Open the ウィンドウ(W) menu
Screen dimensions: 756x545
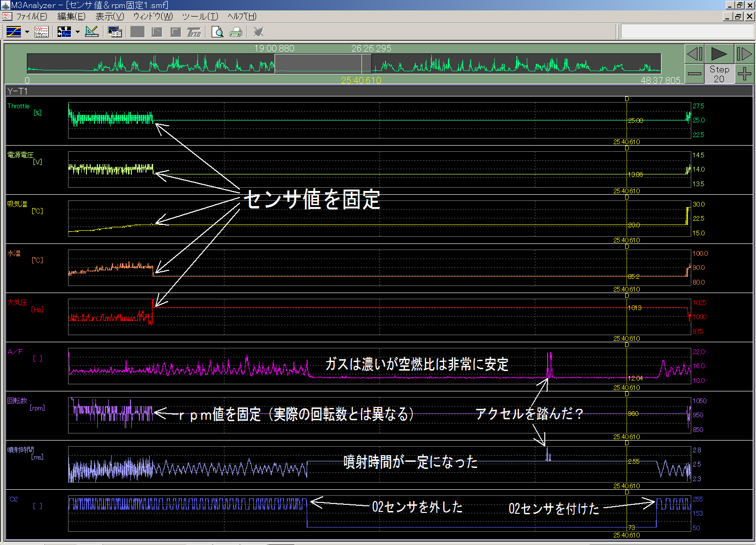click(x=153, y=17)
